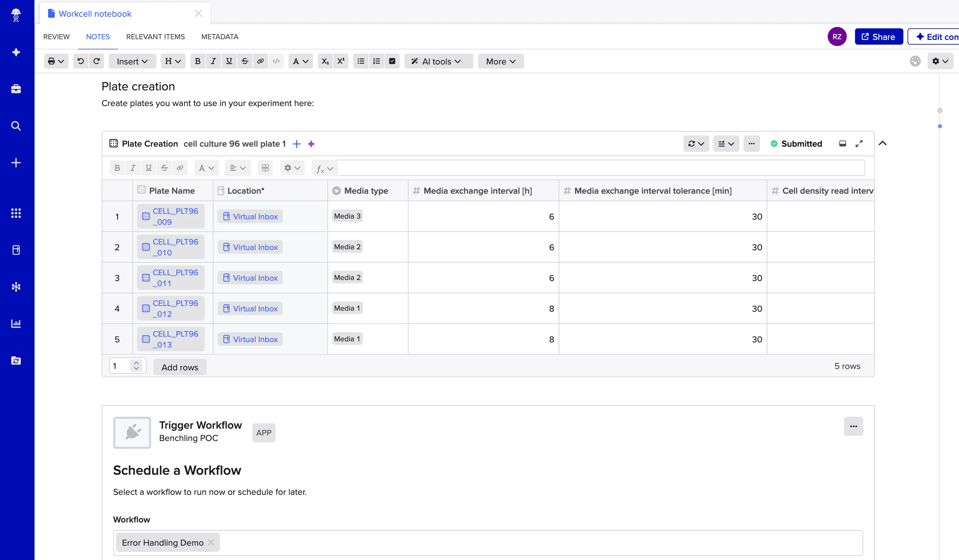This screenshot has width=959, height=560.
Task: Collapse the Plate Creation table section
Action: click(883, 144)
